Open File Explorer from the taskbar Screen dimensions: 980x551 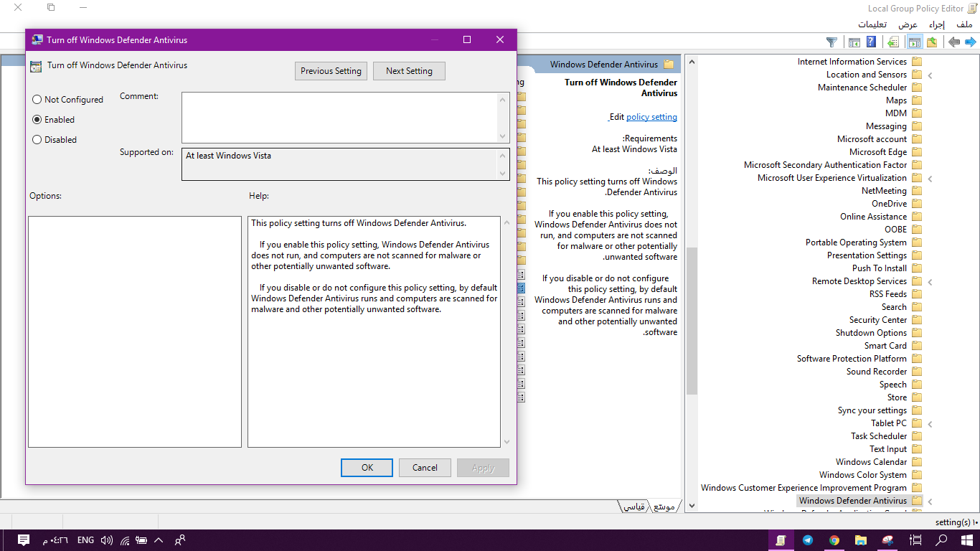[x=861, y=540]
